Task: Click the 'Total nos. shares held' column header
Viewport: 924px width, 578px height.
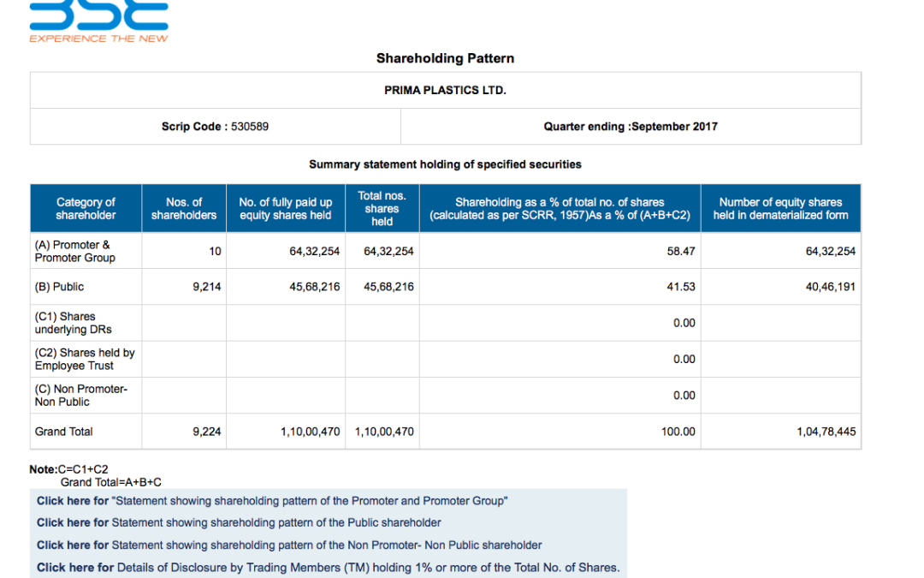Action: click(x=382, y=209)
